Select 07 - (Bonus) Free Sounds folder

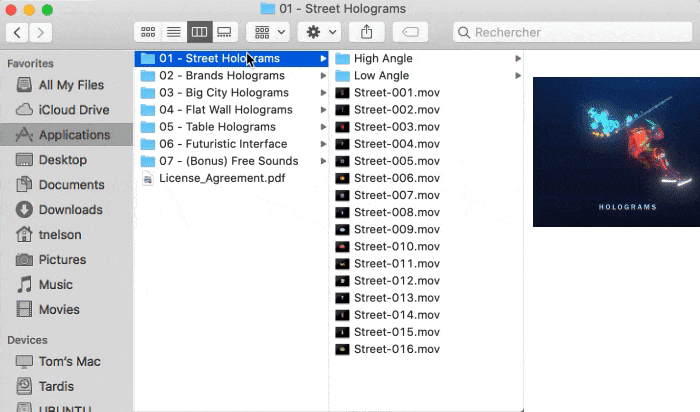point(231,161)
